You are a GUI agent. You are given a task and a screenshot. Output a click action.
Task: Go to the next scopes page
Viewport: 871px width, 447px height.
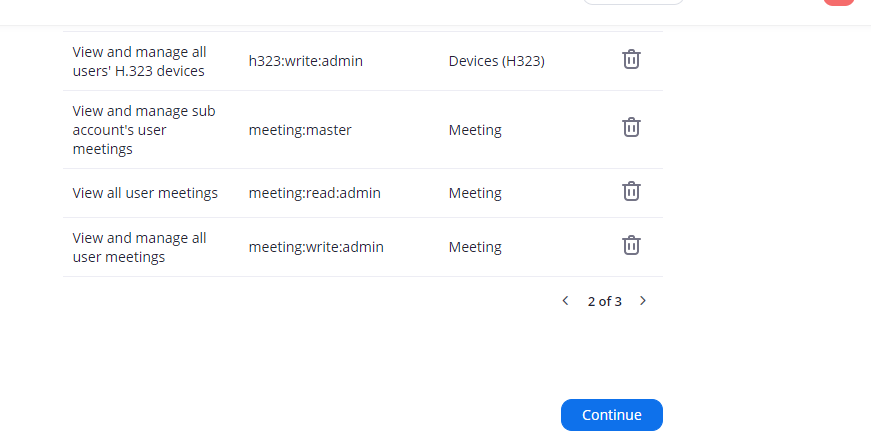643,300
